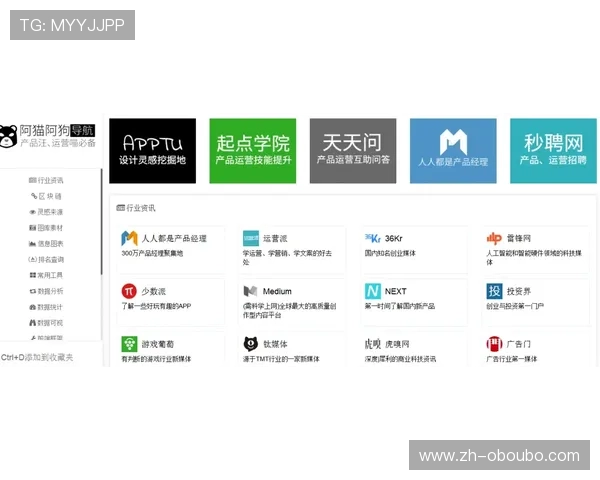This screenshot has width=600, height=480.
Task: Open the 人人都是产品经理 card logo
Action: click(129, 238)
